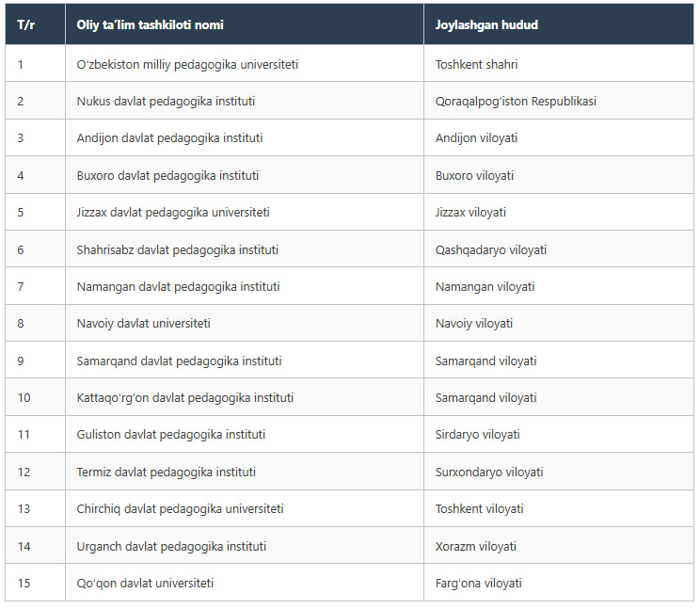Select 'Kattaqo'rg'on davlat pedagogika instituti' row
This screenshot has width=700, height=609.
point(350,397)
